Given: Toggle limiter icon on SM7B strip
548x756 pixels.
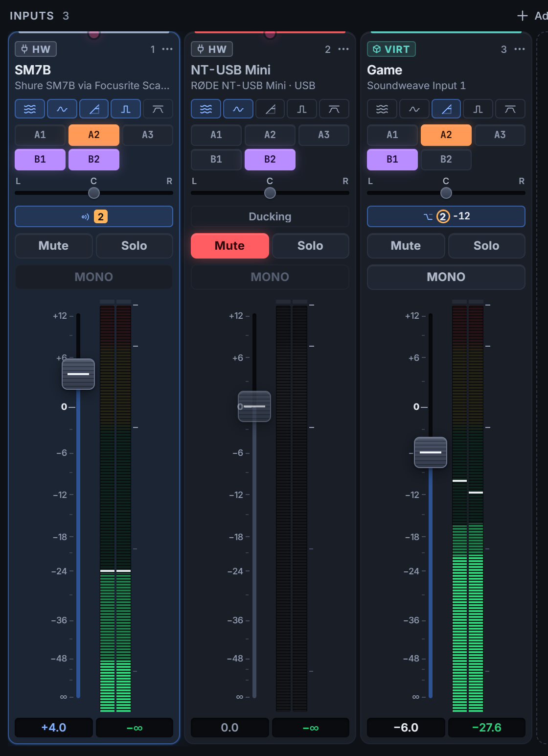Looking at the screenshot, I should (x=158, y=109).
